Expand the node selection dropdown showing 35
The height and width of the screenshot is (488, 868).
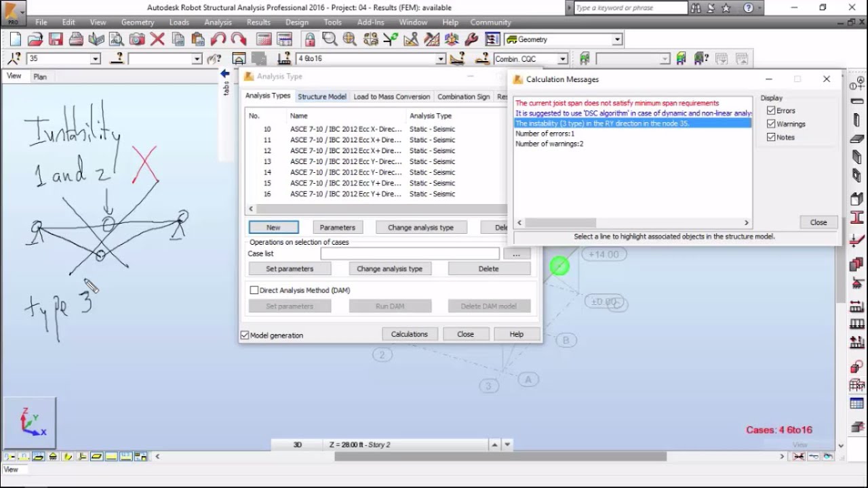click(x=96, y=59)
